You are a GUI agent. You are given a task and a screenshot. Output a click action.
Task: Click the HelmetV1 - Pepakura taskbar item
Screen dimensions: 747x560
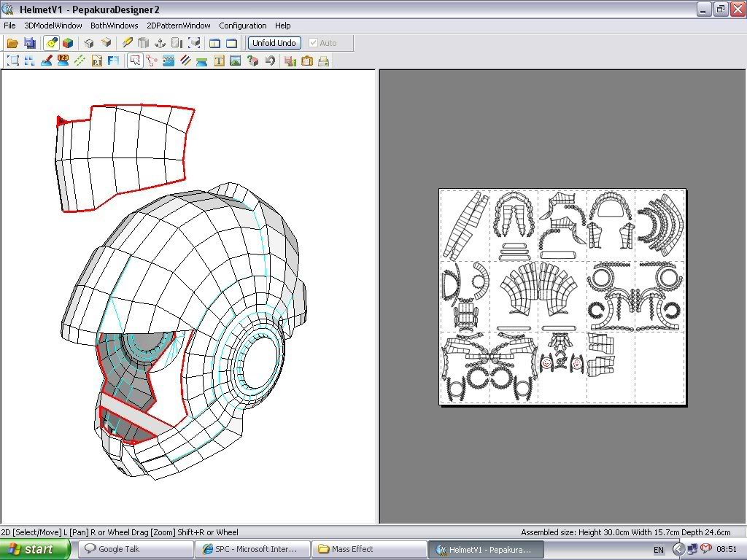486,549
